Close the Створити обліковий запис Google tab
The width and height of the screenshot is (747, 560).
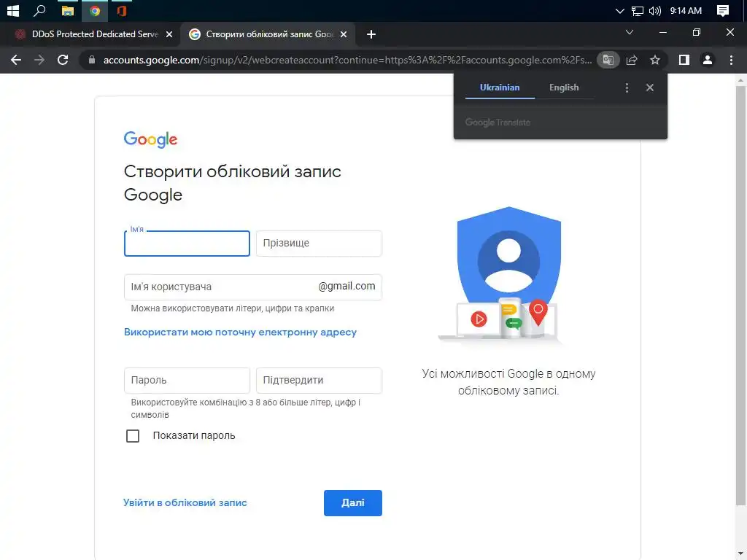344,34
